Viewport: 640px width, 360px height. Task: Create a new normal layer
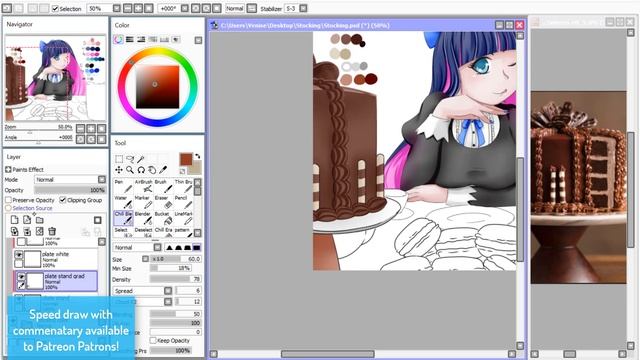[14, 220]
